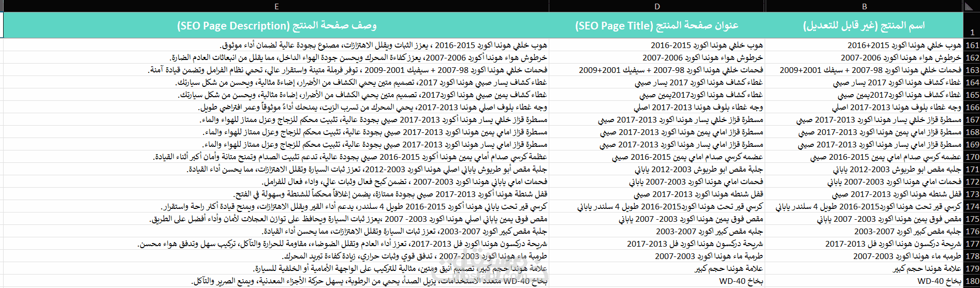The width and height of the screenshot is (980, 288).
Task: Select row header 176
Action: (x=971, y=231)
